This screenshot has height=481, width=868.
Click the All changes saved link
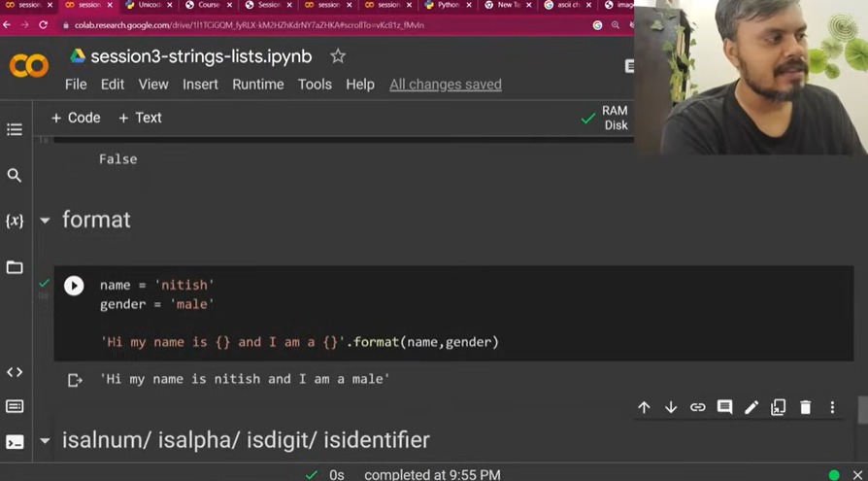[446, 85]
